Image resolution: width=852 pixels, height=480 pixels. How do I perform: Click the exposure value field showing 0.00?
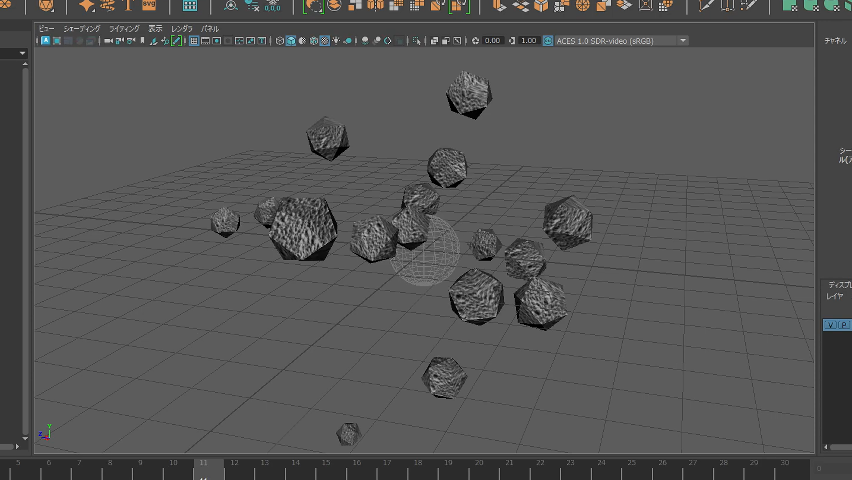click(492, 41)
